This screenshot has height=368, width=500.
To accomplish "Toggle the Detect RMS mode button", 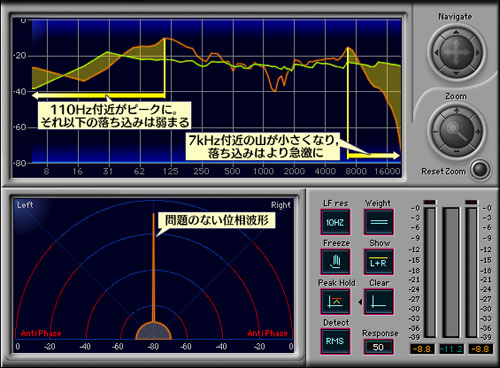I will tap(335, 341).
